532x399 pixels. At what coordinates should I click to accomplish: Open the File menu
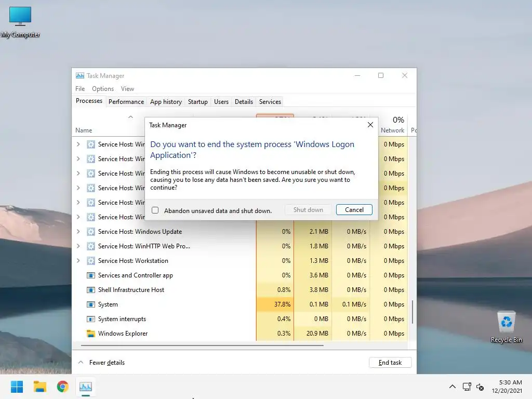pos(80,88)
